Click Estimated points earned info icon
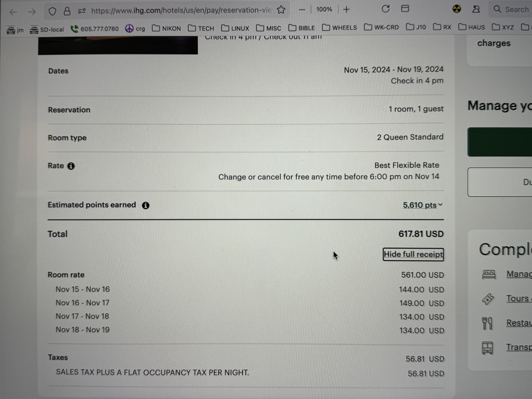The height and width of the screenshot is (399, 532). click(145, 205)
